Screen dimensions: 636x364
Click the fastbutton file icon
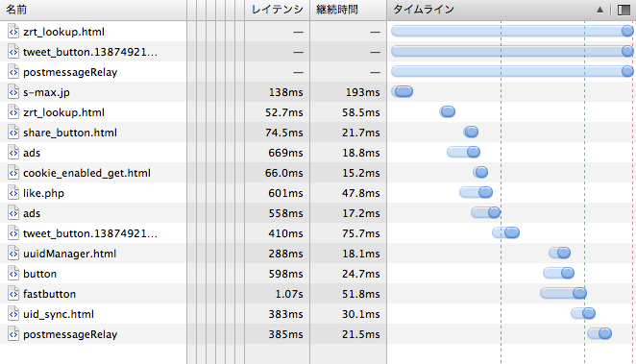pyautogui.click(x=13, y=294)
